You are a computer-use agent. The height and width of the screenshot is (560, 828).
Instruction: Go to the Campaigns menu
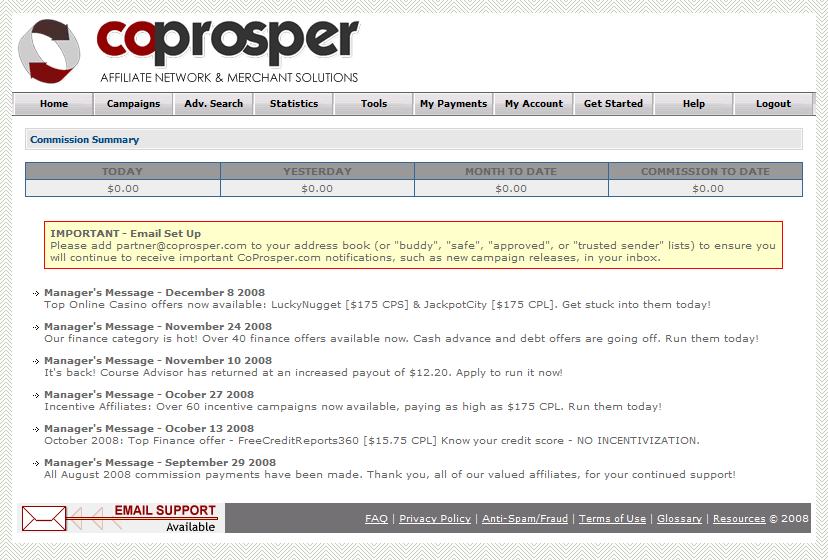pyautogui.click(x=134, y=104)
